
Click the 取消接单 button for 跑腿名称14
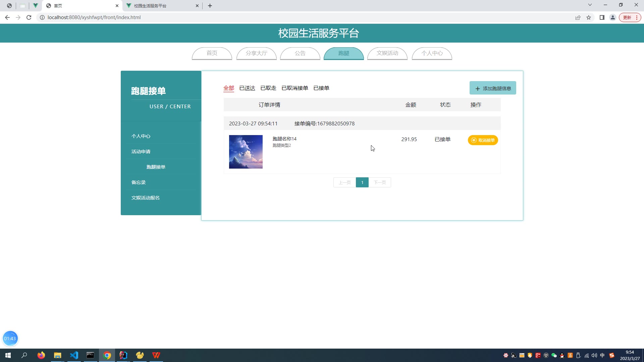coord(483,140)
